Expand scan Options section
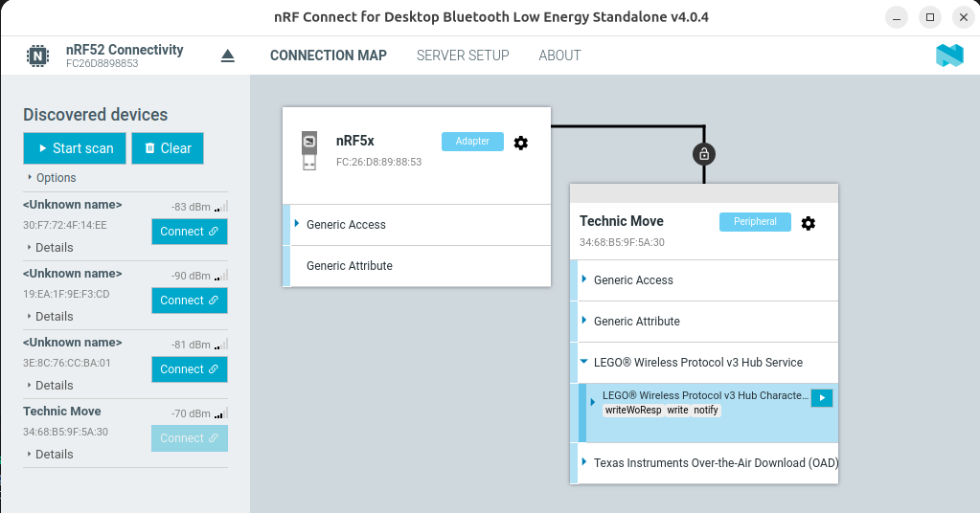This screenshot has width=980, height=513. pos(52,178)
